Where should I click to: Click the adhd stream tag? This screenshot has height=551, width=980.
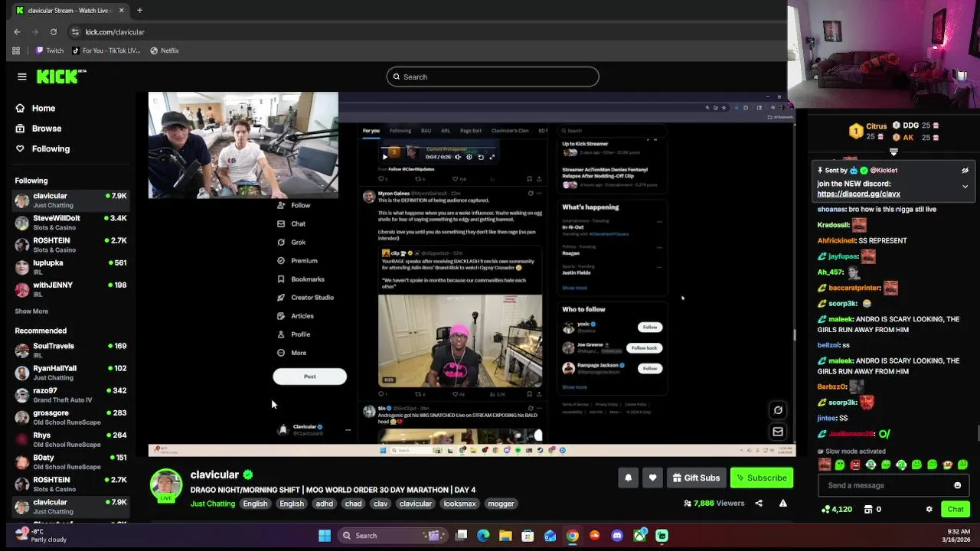325,504
